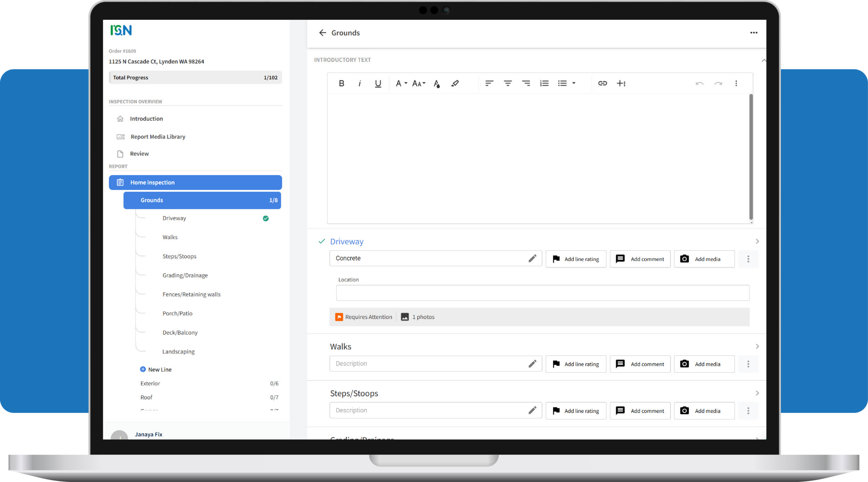
Task: Click Add line rating for Walks
Action: [576, 364]
